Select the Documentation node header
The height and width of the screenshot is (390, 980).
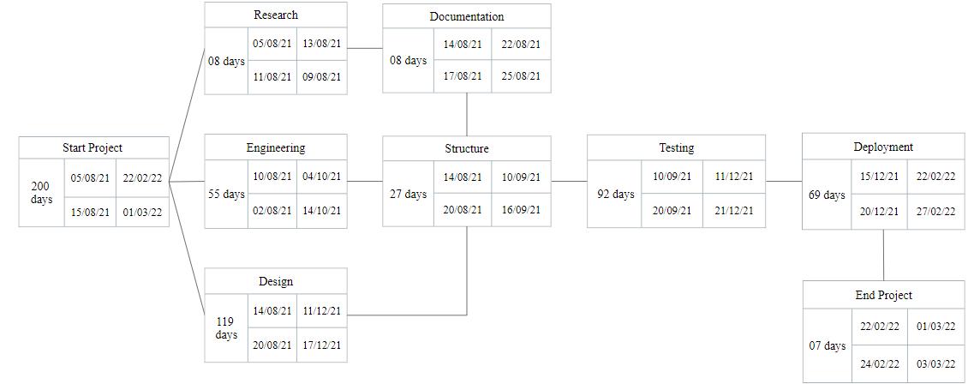467,16
